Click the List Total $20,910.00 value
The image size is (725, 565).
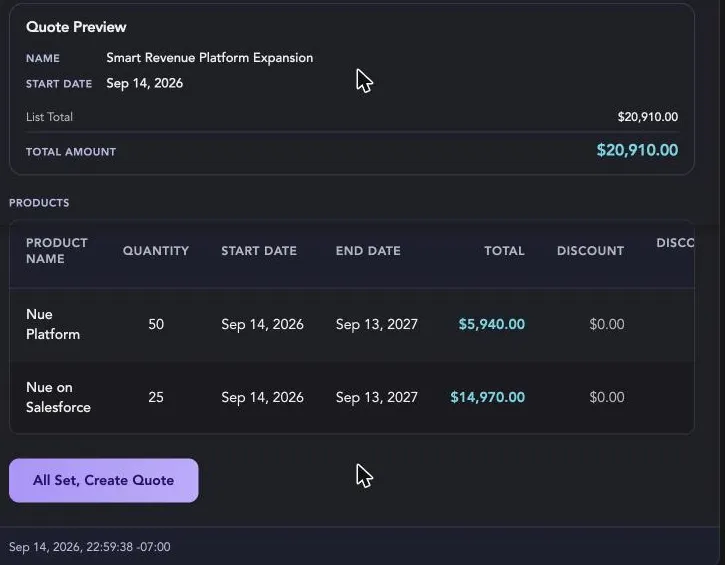tap(648, 117)
